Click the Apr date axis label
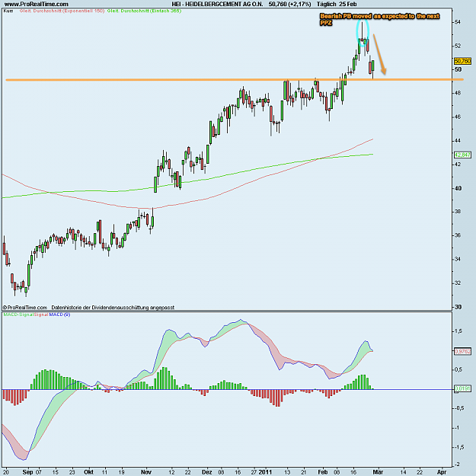 point(442,472)
